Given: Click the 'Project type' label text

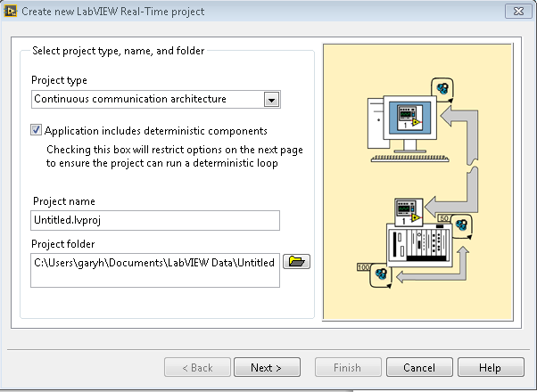Looking at the screenshot, I should tap(59, 80).
